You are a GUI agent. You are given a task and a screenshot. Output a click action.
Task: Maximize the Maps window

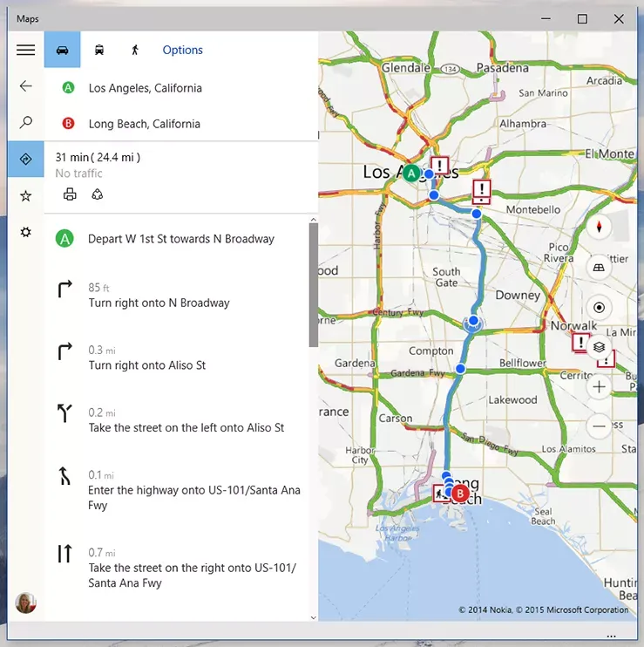click(x=582, y=18)
